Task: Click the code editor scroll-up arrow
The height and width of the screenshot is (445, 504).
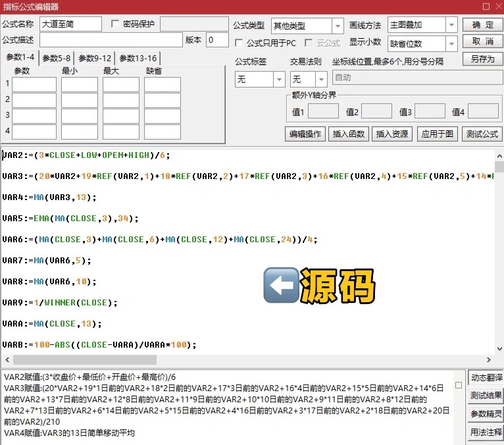Action: [499, 156]
